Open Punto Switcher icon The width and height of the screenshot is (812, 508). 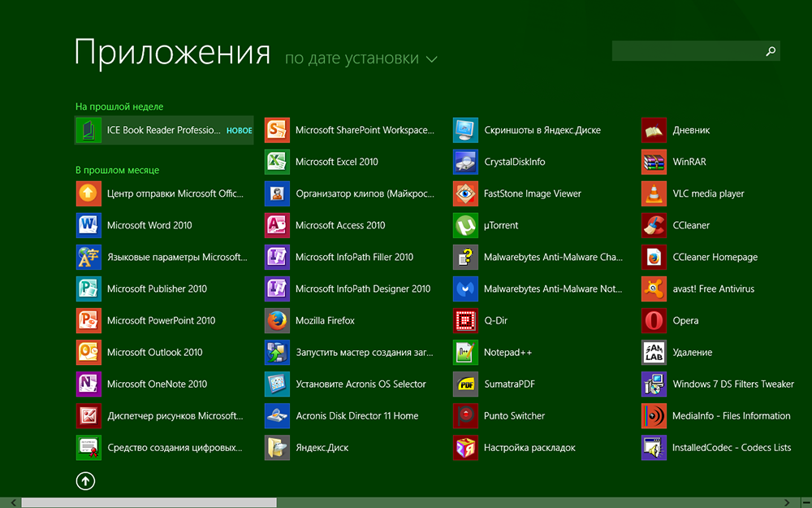[465, 415]
